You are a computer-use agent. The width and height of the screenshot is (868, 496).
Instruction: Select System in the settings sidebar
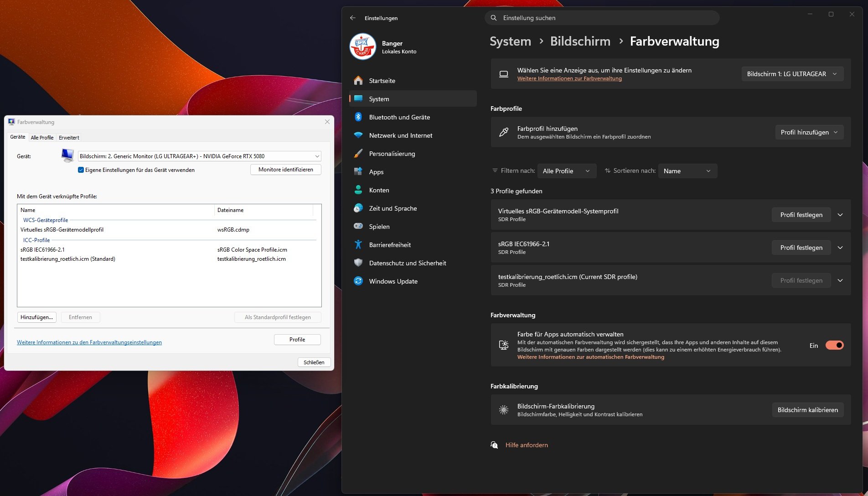(x=413, y=99)
